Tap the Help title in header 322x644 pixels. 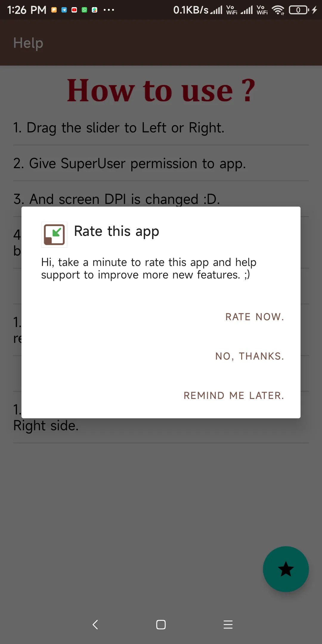28,43
